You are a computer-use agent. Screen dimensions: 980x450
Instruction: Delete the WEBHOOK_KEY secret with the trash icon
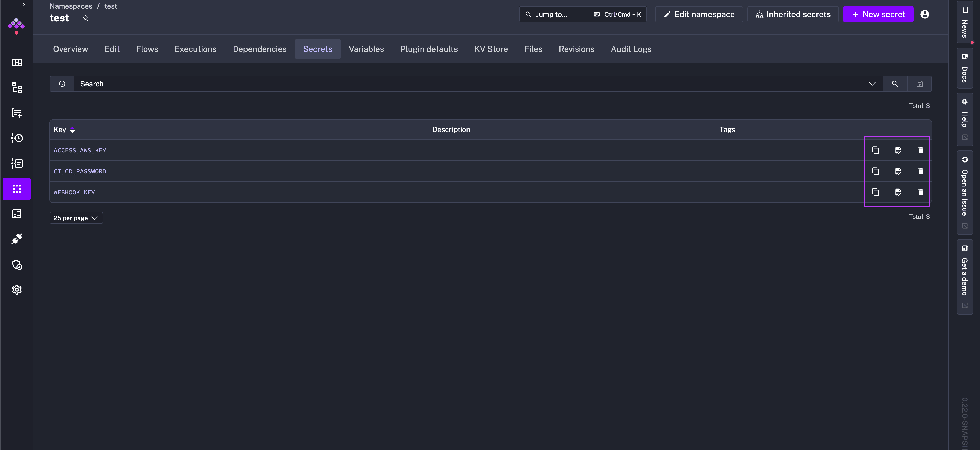[x=920, y=192]
